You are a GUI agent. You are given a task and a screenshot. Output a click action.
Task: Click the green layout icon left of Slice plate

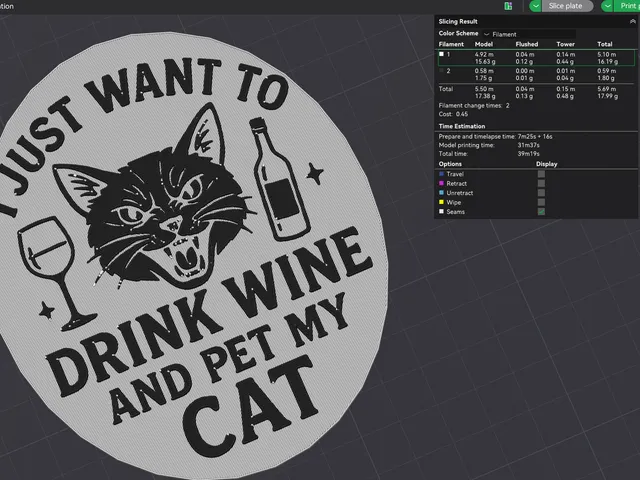click(x=508, y=6)
